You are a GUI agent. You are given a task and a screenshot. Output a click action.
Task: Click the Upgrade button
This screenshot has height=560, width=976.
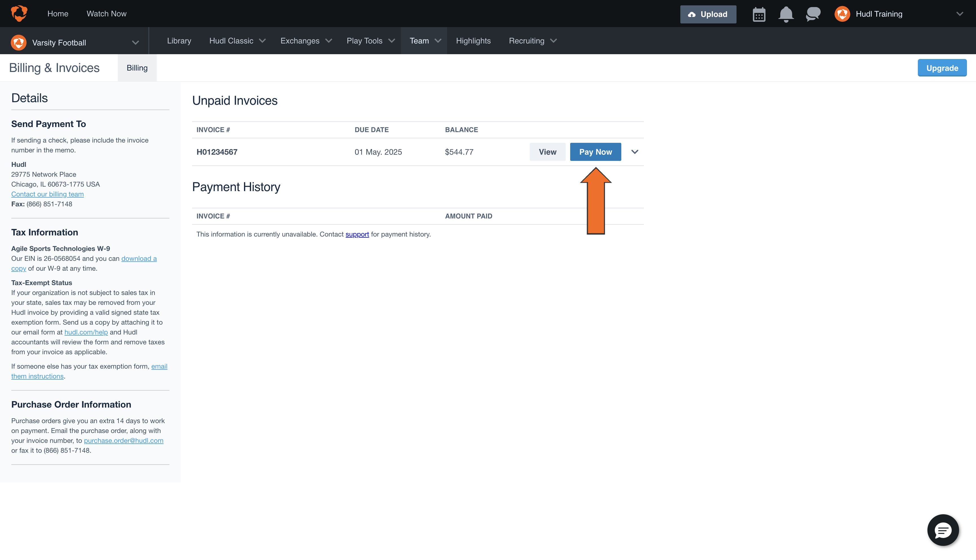(x=942, y=68)
